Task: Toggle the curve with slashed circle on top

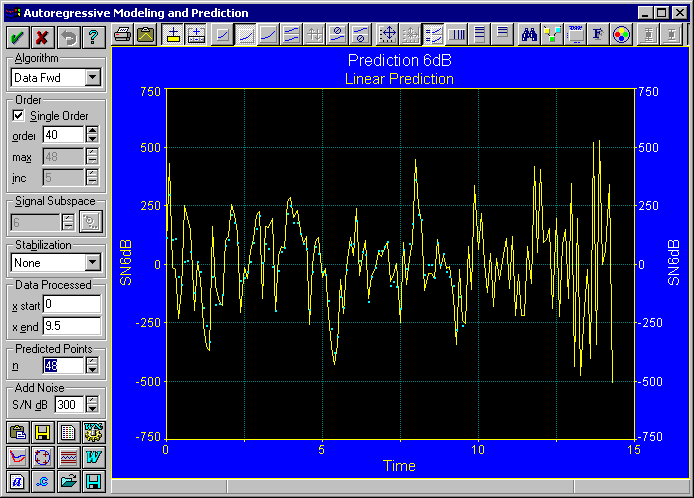Action: tap(337, 35)
